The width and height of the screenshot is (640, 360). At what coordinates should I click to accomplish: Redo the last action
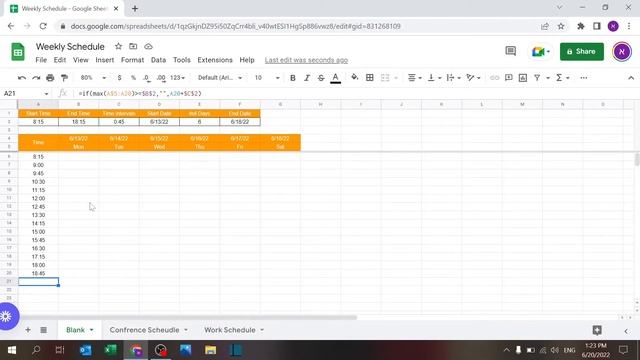click(x=36, y=78)
